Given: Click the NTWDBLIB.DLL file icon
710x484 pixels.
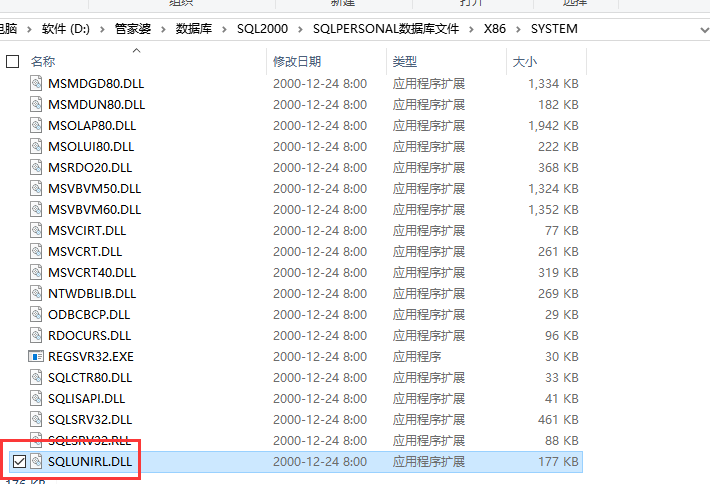Looking at the screenshot, I should pos(36,293).
